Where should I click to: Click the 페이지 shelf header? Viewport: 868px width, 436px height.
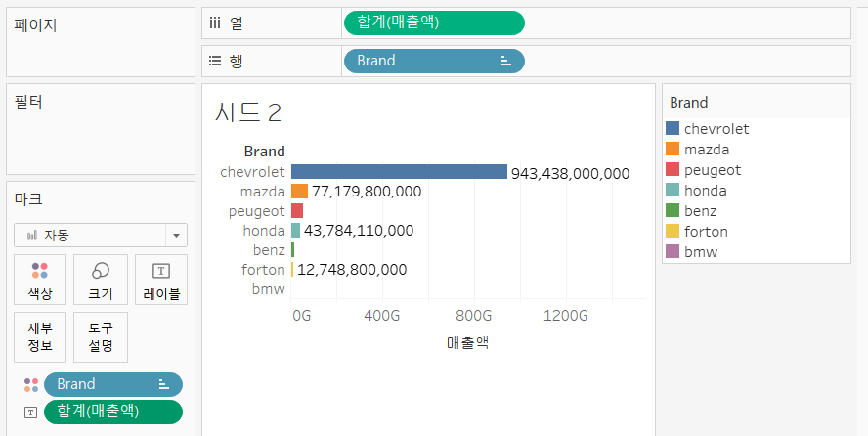[x=35, y=24]
